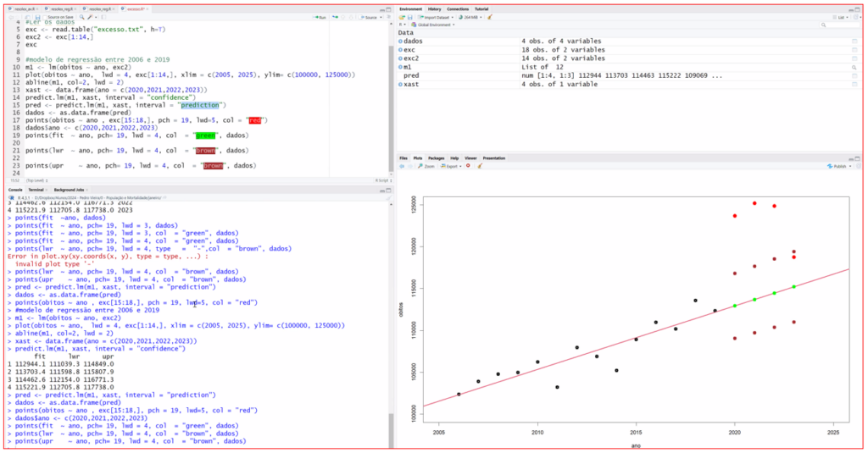868x453 pixels.
Task: Expand the m1 list object details
Action: [401, 66]
